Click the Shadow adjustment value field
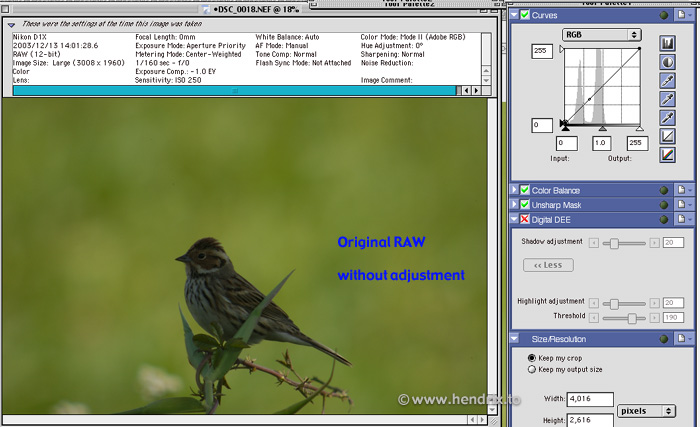This screenshot has height=427, width=700. [x=673, y=243]
